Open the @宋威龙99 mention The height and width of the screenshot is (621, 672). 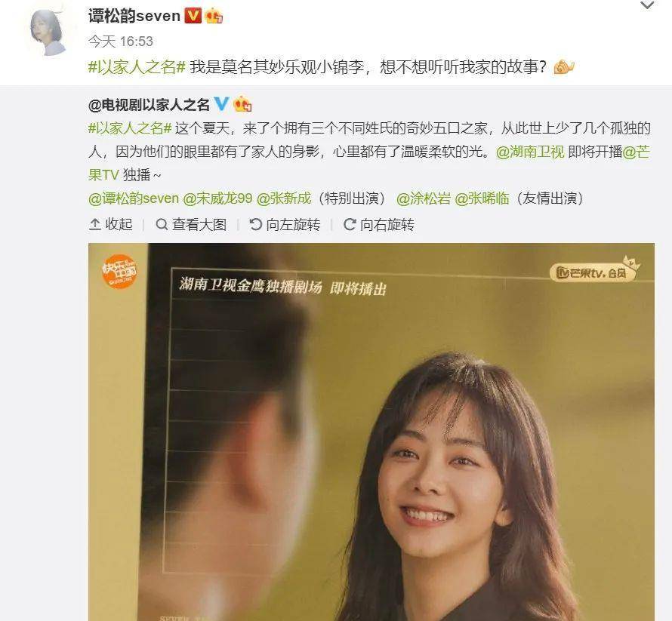pos(217,198)
